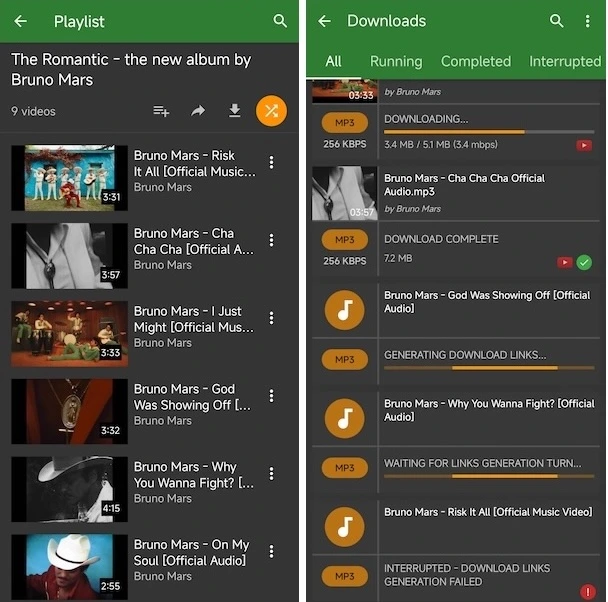Viewport: 608px width, 602px height.
Task: Click music note icon for Risk It All
Action: [345, 527]
